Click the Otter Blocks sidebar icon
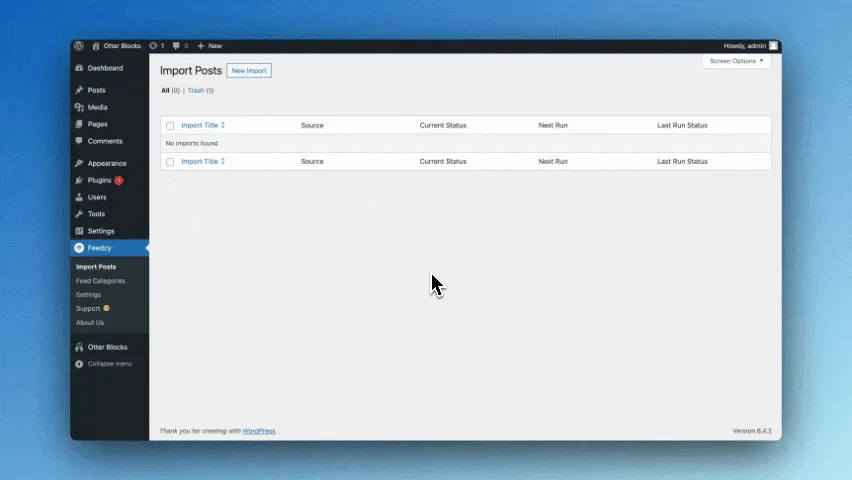Screen dimensions: 852x480 click(x=79, y=347)
